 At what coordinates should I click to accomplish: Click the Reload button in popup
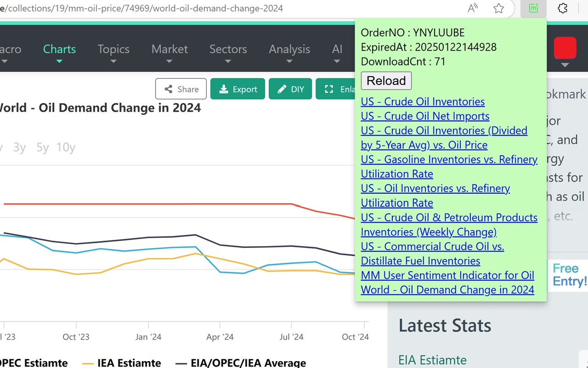[x=386, y=81]
